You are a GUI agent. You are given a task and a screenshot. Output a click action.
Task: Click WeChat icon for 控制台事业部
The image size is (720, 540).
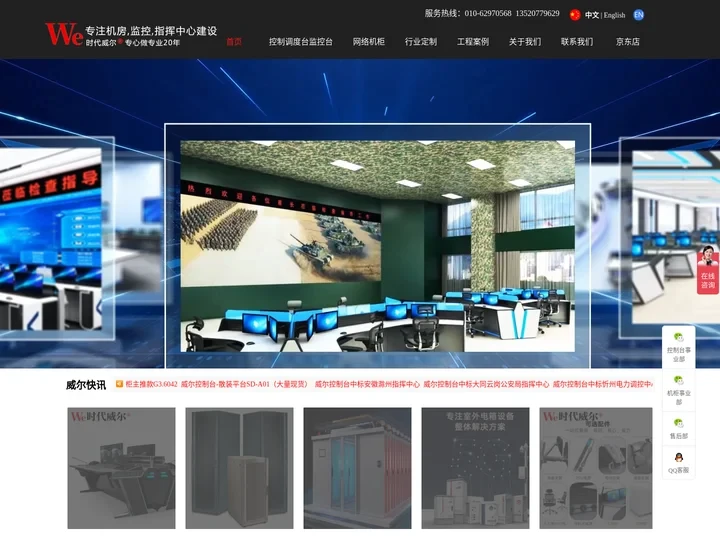679,338
